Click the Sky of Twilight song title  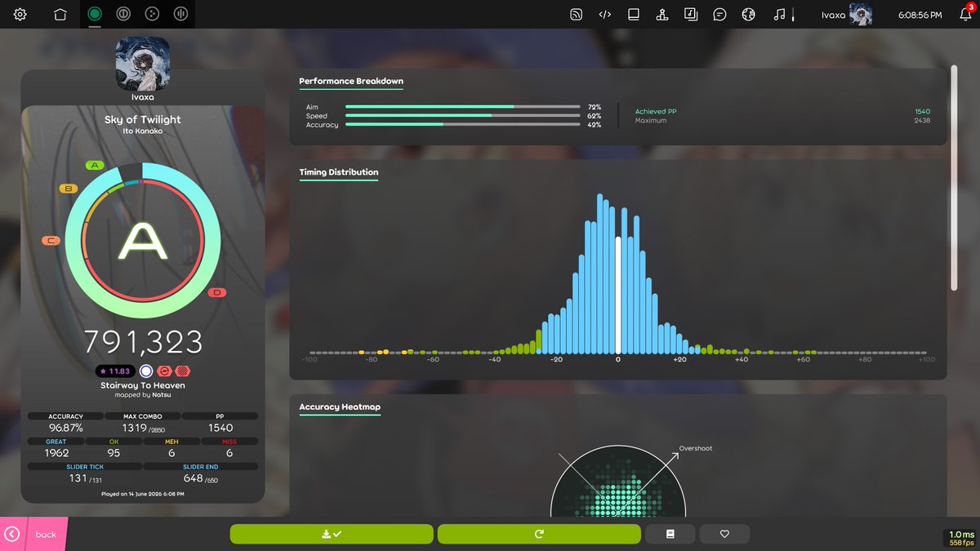click(x=143, y=119)
